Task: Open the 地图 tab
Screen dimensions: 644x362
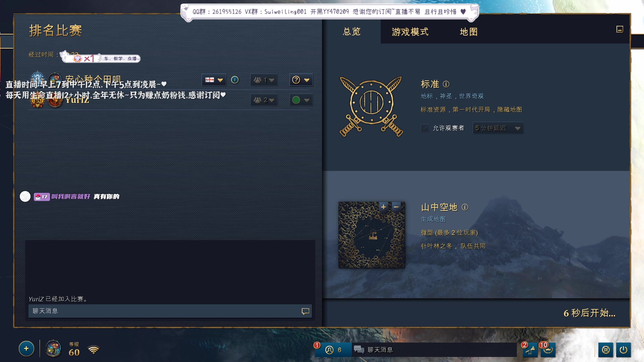Action: 468,32
